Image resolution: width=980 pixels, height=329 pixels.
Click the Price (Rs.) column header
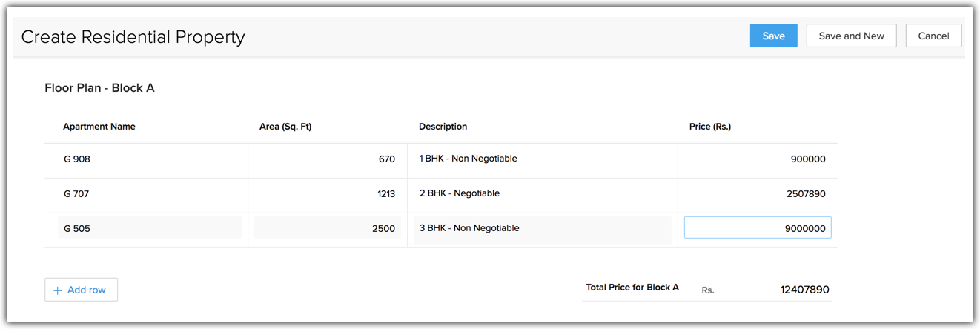pos(709,127)
